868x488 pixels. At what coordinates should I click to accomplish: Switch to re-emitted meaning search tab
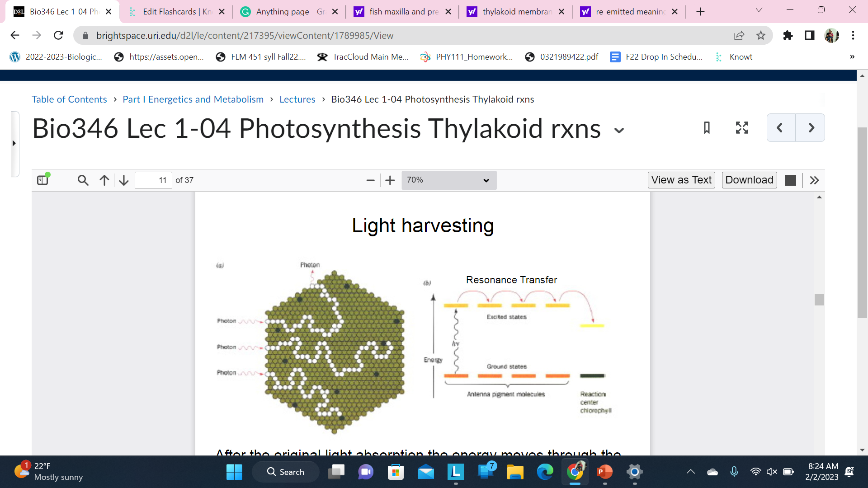pos(629,12)
